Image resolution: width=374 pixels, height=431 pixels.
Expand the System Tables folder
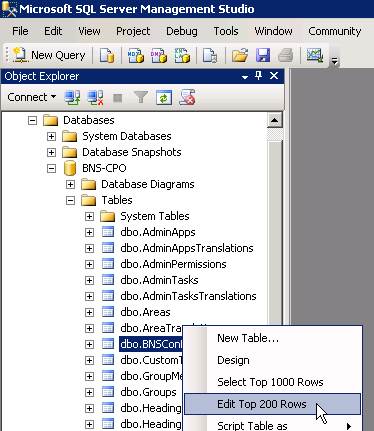click(89, 216)
